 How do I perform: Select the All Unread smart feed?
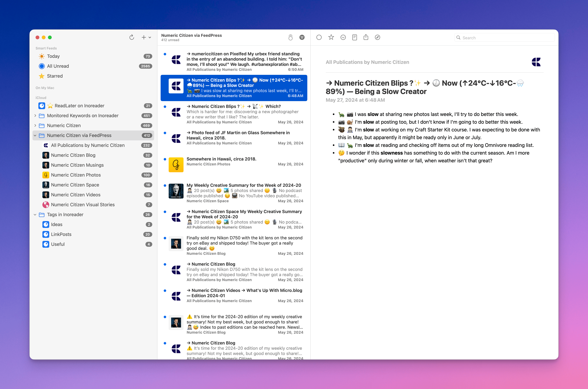(58, 66)
